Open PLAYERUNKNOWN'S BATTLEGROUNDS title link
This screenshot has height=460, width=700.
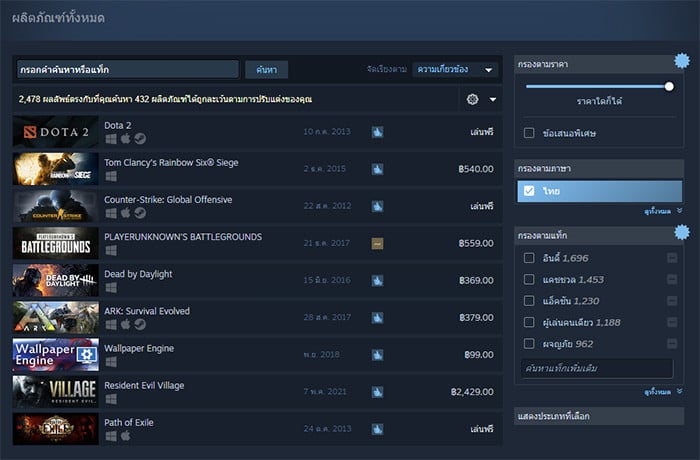183,237
